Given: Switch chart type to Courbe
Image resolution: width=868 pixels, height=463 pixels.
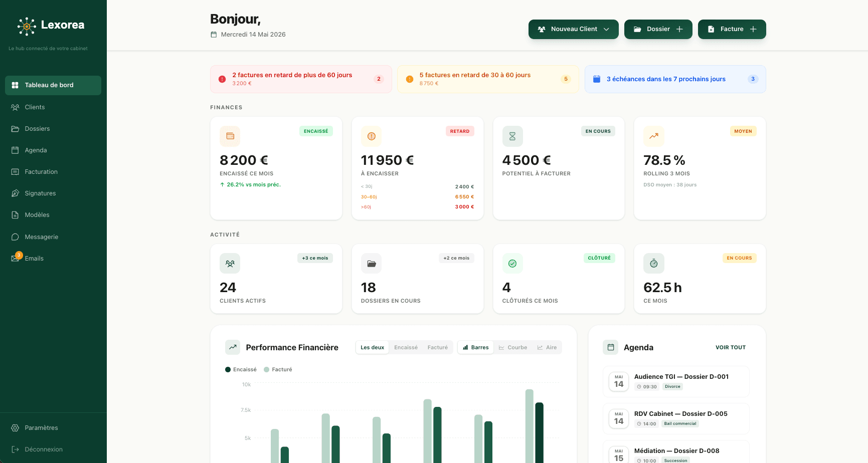Looking at the screenshot, I should [513, 348].
